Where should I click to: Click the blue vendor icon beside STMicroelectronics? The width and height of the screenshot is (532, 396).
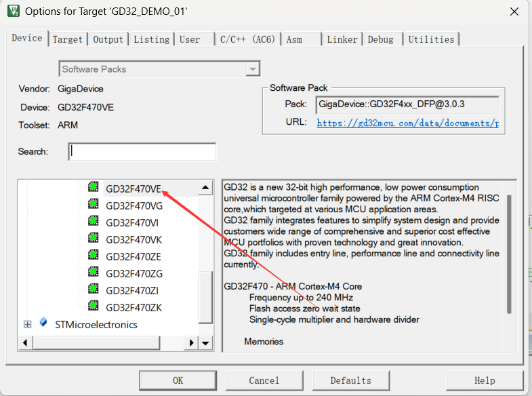coord(43,322)
